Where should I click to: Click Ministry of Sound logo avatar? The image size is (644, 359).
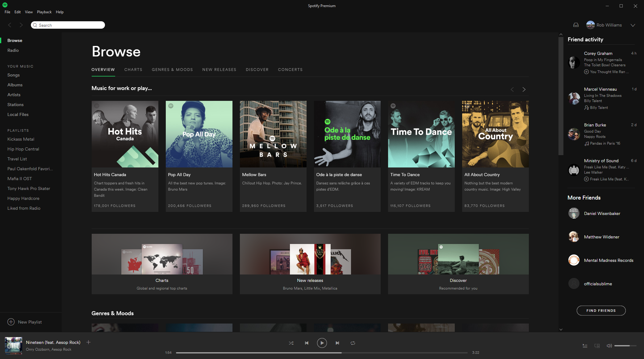click(574, 170)
